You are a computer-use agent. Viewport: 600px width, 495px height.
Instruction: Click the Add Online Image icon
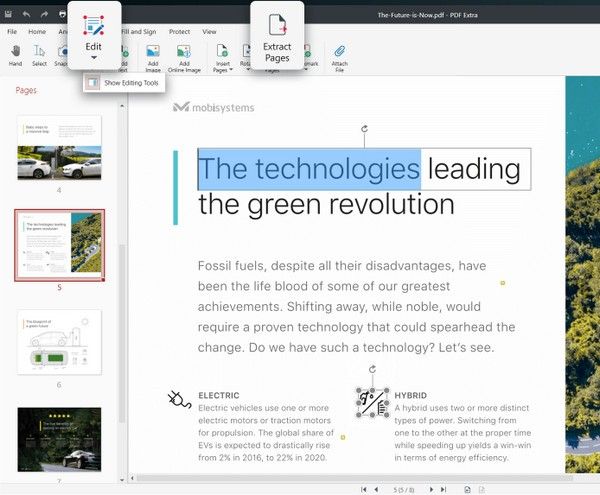[x=184, y=50]
